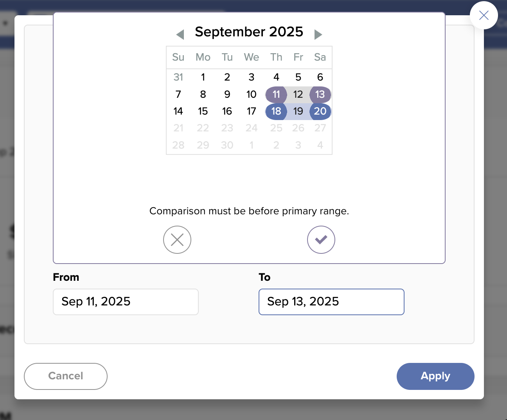Choose September 1 on the calendar
Screen dimensions: 507x420
click(x=203, y=77)
